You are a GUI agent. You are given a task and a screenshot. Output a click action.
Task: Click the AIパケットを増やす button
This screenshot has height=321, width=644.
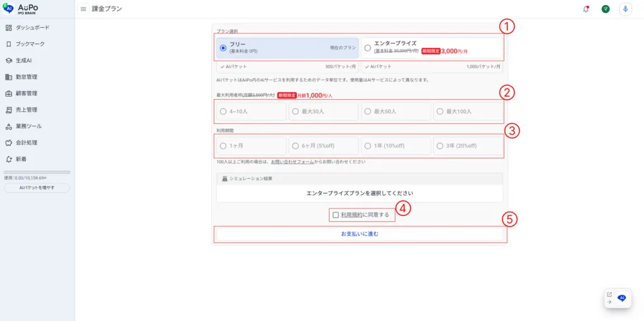click(37, 188)
